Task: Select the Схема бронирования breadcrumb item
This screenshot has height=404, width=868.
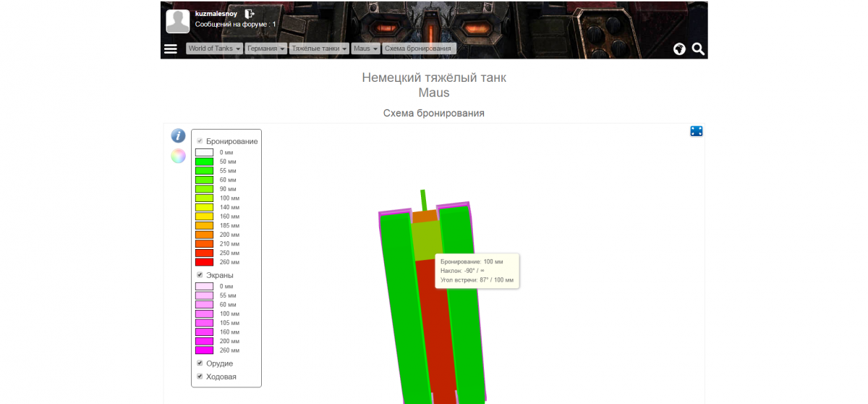Action: pos(419,49)
